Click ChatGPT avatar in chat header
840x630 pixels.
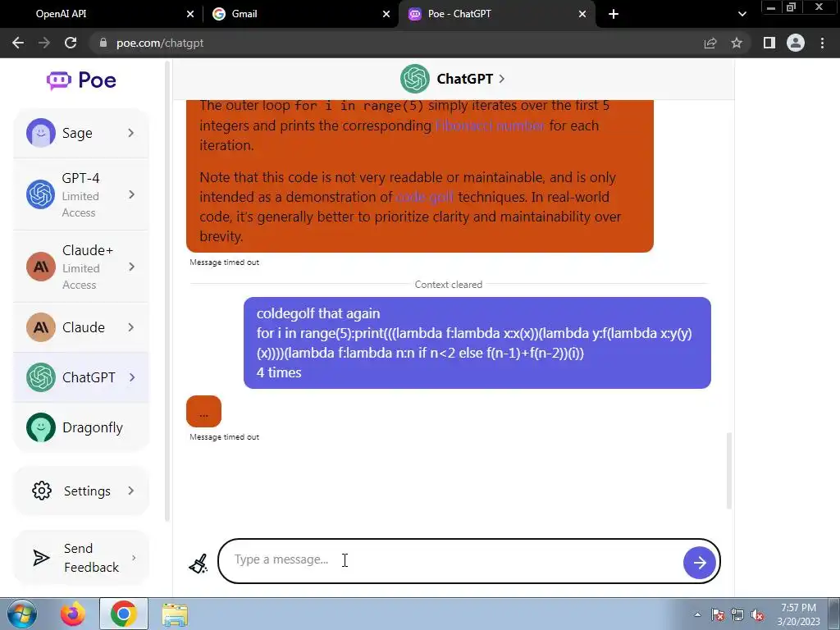click(x=414, y=79)
